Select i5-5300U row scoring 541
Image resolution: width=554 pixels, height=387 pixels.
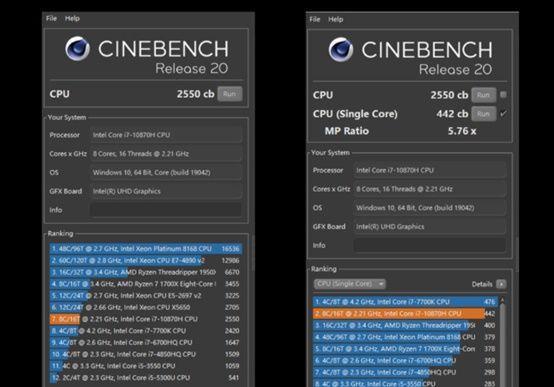(x=146, y=377)
